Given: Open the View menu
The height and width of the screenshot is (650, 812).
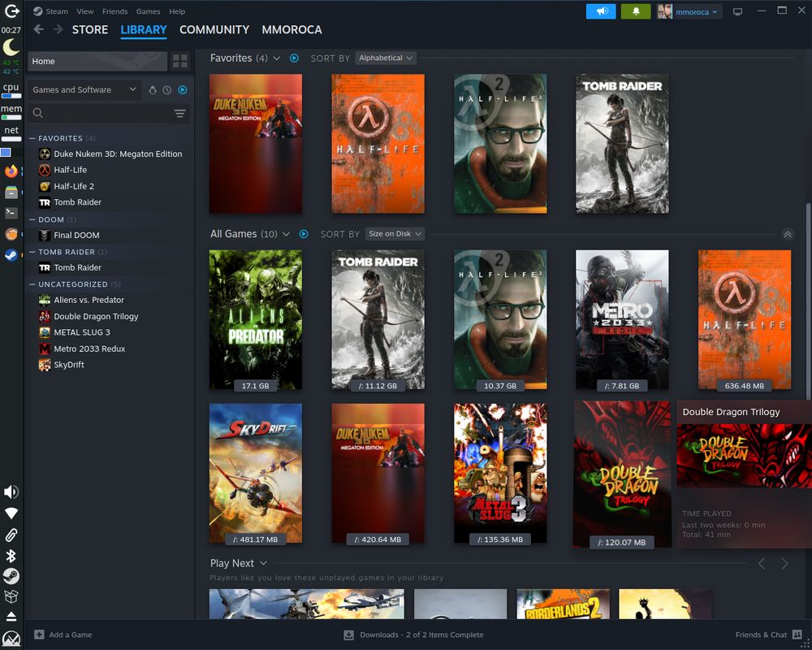Looking at the screenshot, I should (85, 11).
